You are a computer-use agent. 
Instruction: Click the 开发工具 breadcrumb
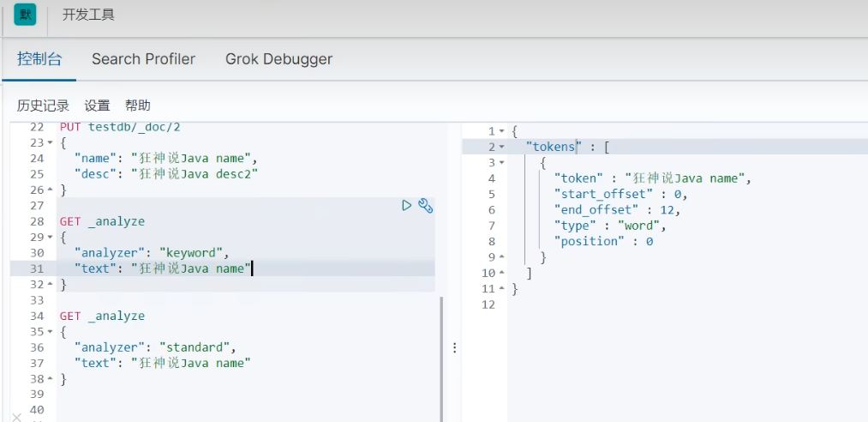click(88, 15)
